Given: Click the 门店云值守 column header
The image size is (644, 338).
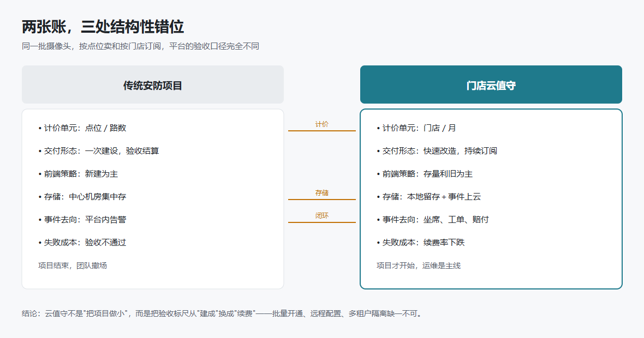Looking at the screenshot, I should tap(491, 84).
